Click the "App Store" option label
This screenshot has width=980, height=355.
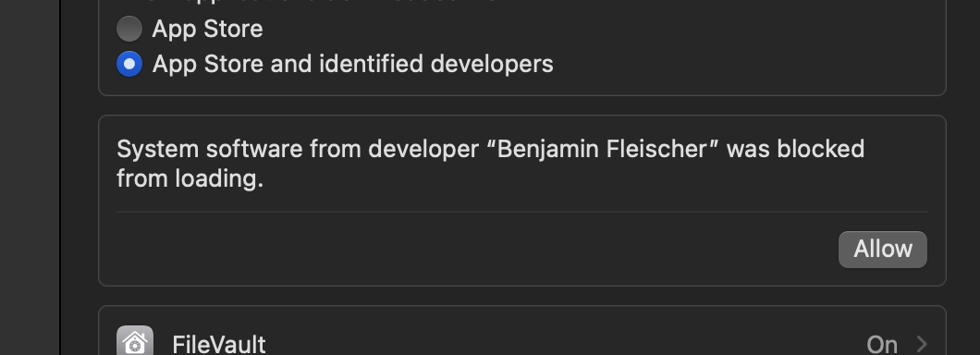click(207, 30)
